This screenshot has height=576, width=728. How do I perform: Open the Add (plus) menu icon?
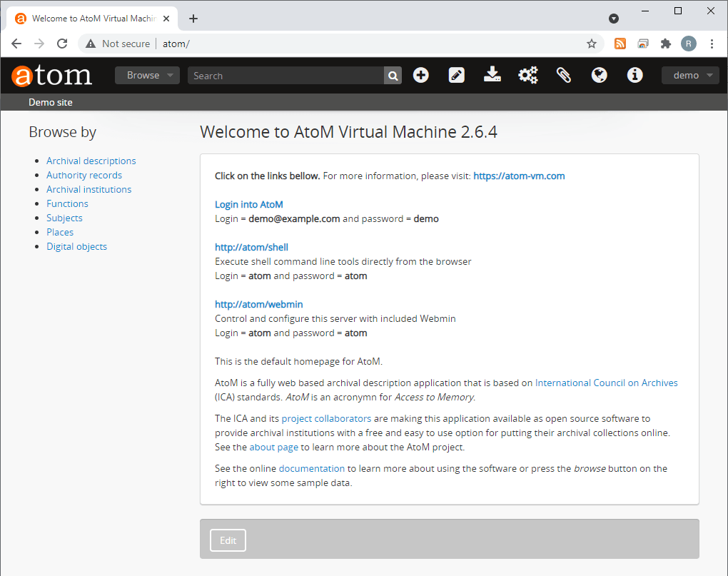[421, 75]
